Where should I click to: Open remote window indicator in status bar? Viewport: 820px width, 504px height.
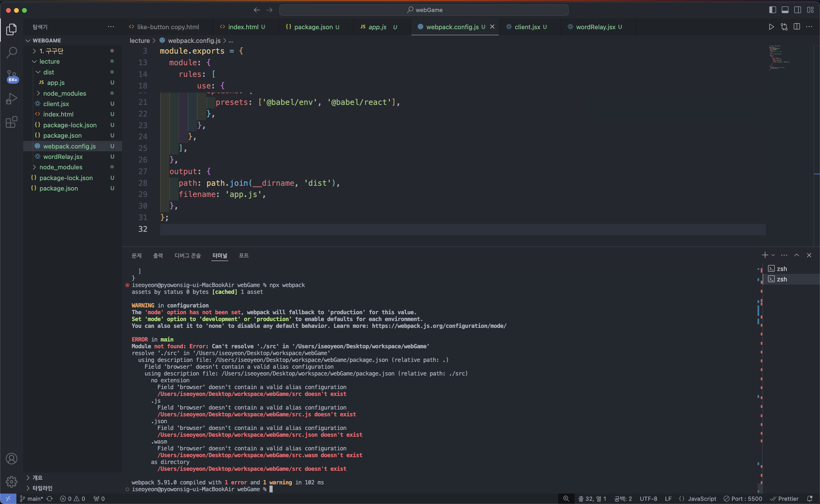8,499
